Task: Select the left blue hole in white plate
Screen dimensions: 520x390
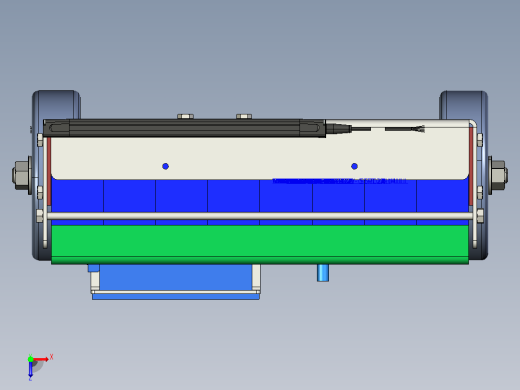Action: (x=165, y=166)
